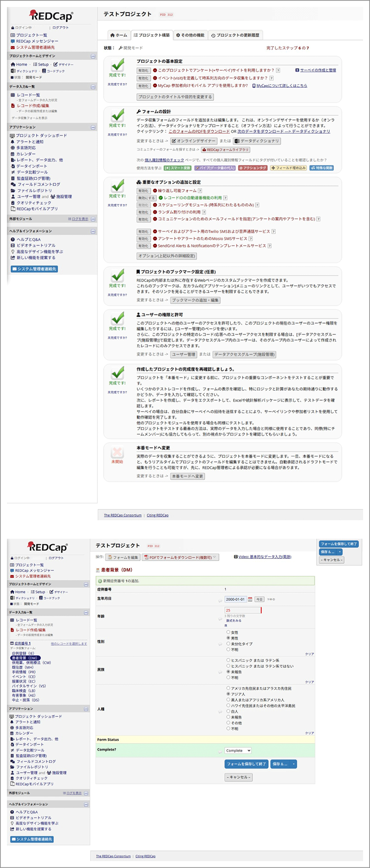This screenshot has height=868, width=370.
Task: Open the Complete? status dropdown
Action: pos(238,751)
